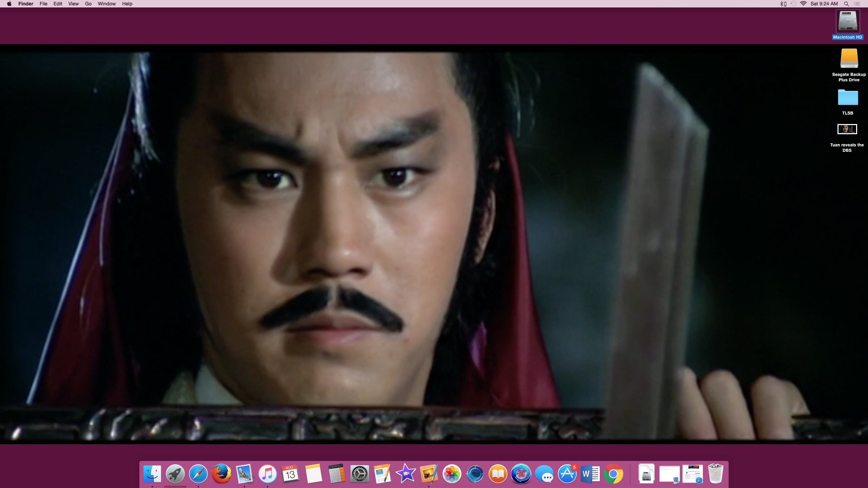Open the Apple menu

click(9, 4)
